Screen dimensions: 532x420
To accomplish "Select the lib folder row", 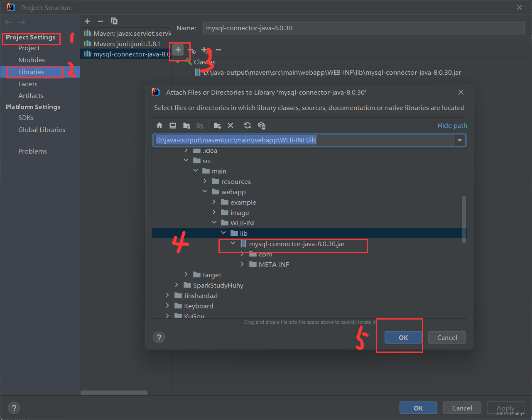I will (309, 233).
